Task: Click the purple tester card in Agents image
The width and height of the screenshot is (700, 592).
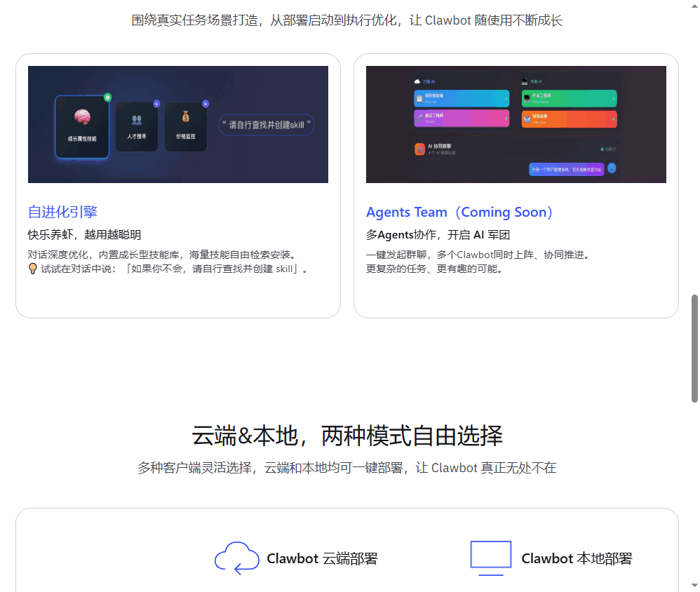Action: click(462, 119)
